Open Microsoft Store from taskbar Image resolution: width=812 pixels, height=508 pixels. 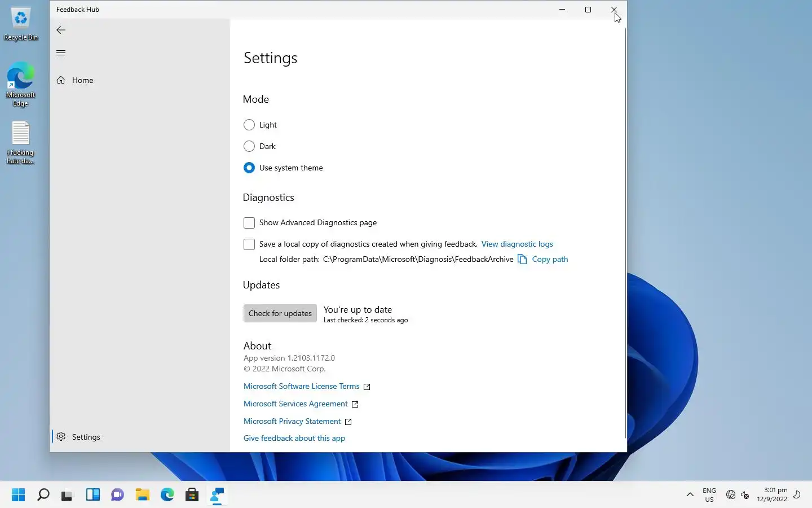[192, 495]
